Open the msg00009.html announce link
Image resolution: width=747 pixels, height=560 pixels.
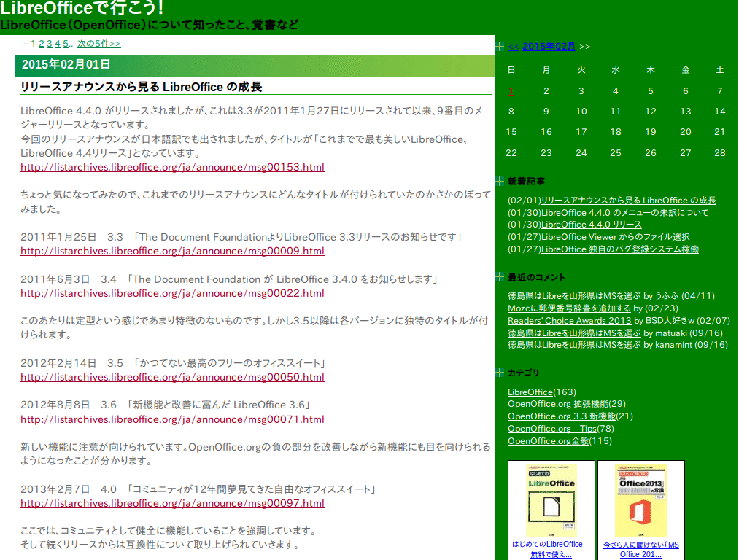[172, 251]
